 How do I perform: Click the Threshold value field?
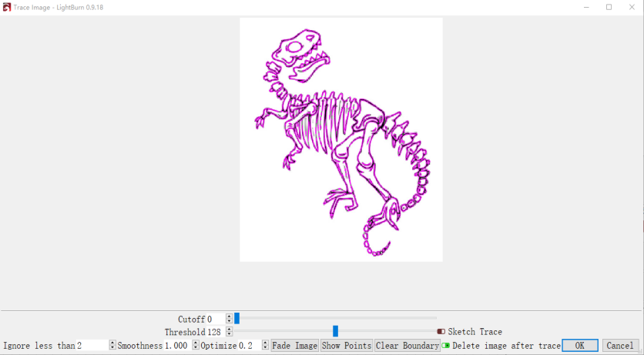(216, 332)
